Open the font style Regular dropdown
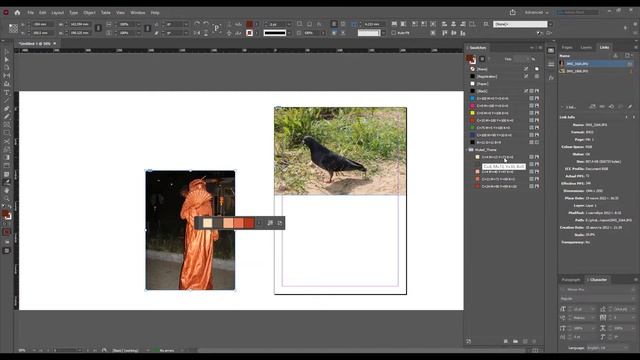The height and width of the screenshot is (360, 640). click(598, 299)
